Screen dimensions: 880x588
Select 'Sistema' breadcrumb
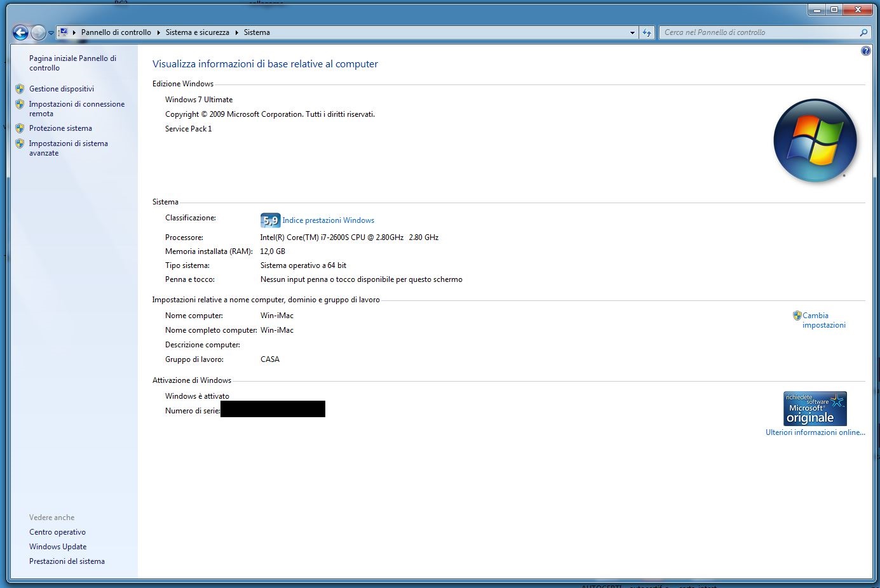point(257,32)
